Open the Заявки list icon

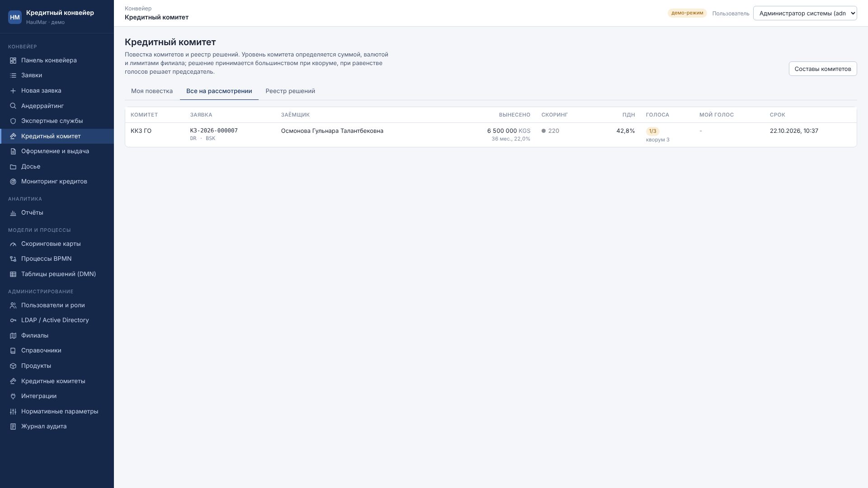coord(13,75)
